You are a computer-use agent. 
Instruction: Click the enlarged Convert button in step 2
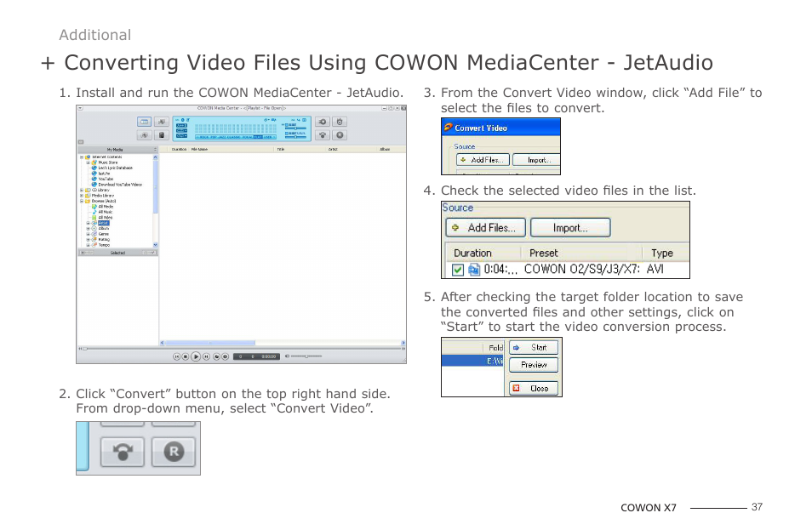point(123,452)
